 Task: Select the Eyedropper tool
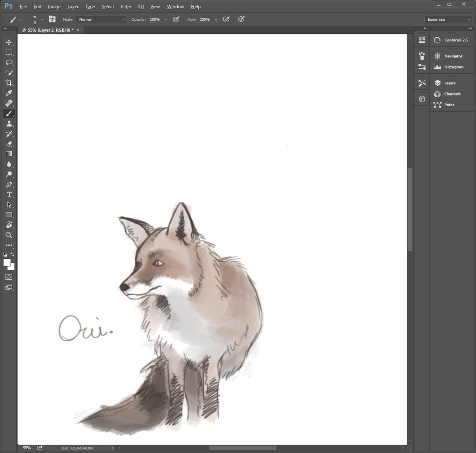point(9,93)
